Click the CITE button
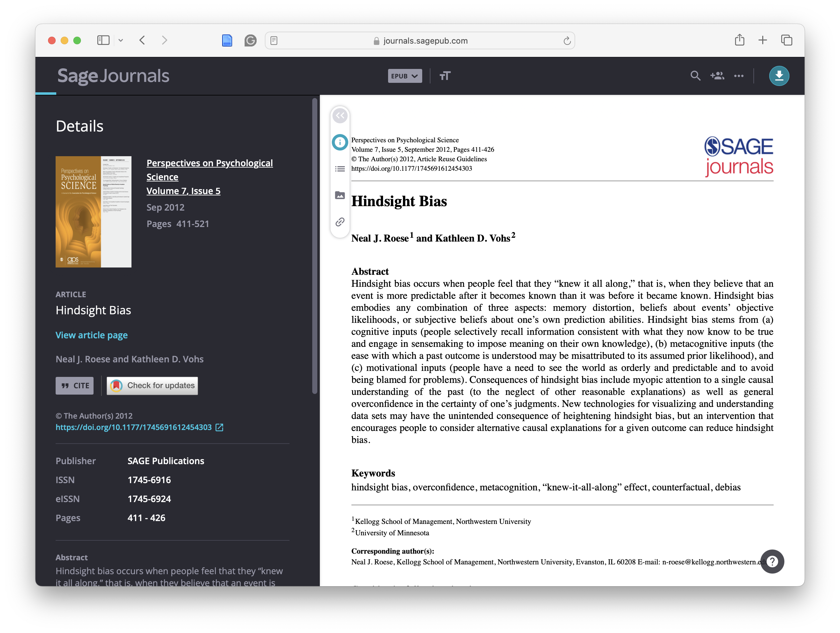This screenshot has height=633, width=840. coord(75,386)
